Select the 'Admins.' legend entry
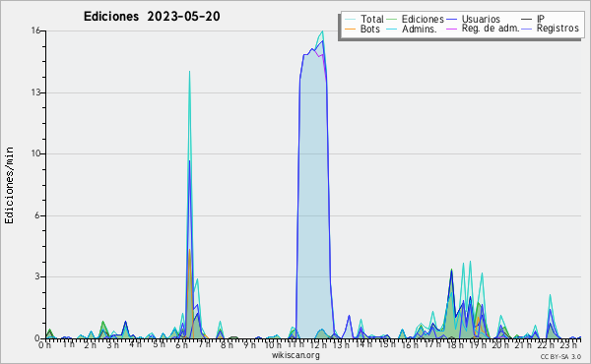 tap(412, 29)
